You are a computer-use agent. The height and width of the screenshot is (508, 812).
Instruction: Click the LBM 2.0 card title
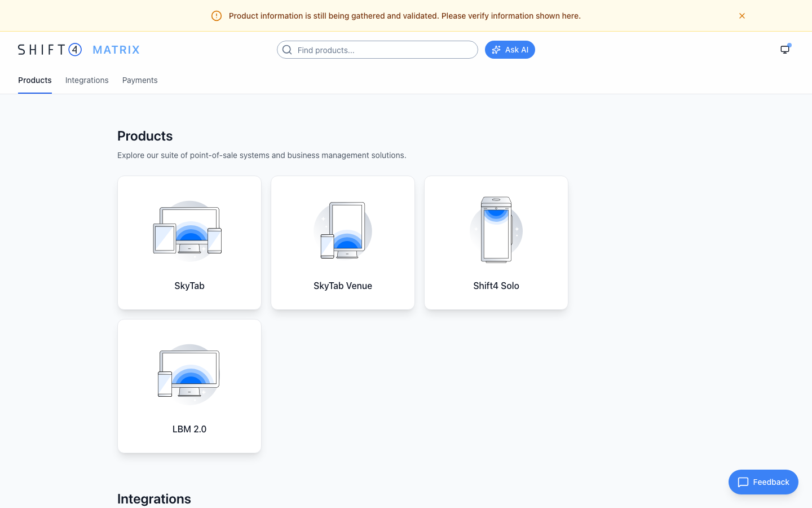click(189, 429)
